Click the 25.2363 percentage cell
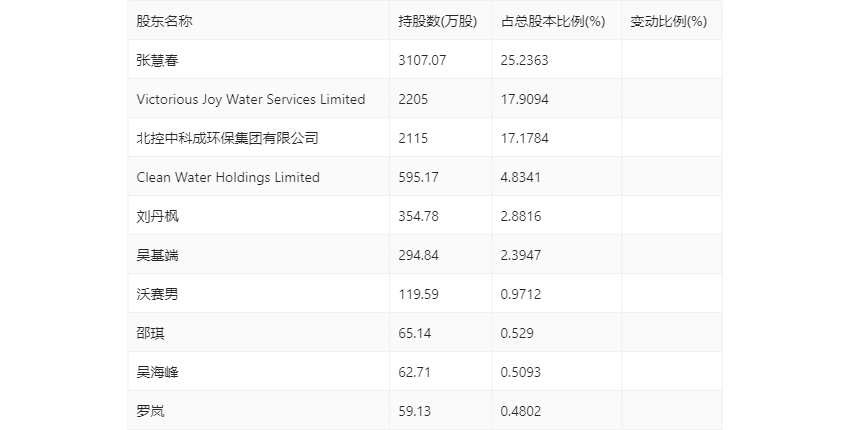 click(525, 60)
